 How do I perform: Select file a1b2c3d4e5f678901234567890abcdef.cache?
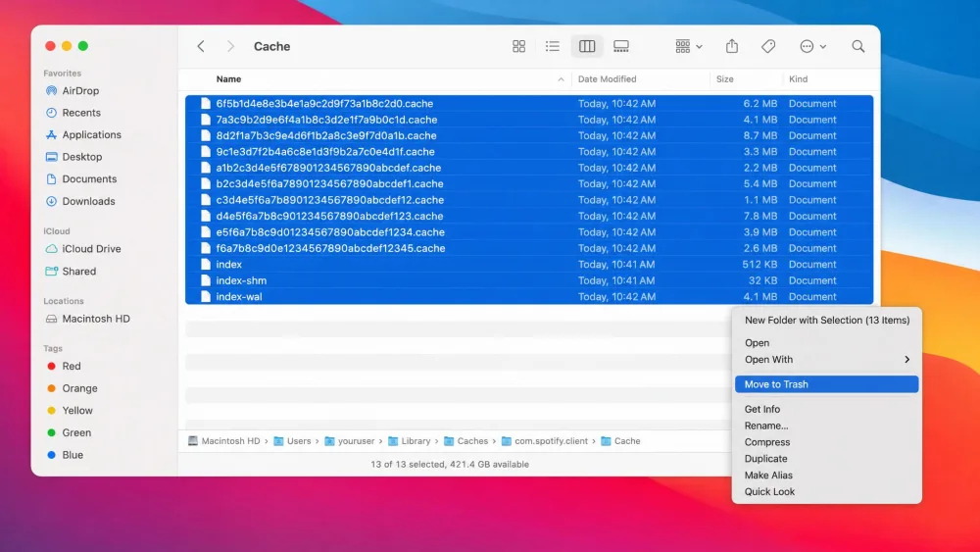[529, 169]
